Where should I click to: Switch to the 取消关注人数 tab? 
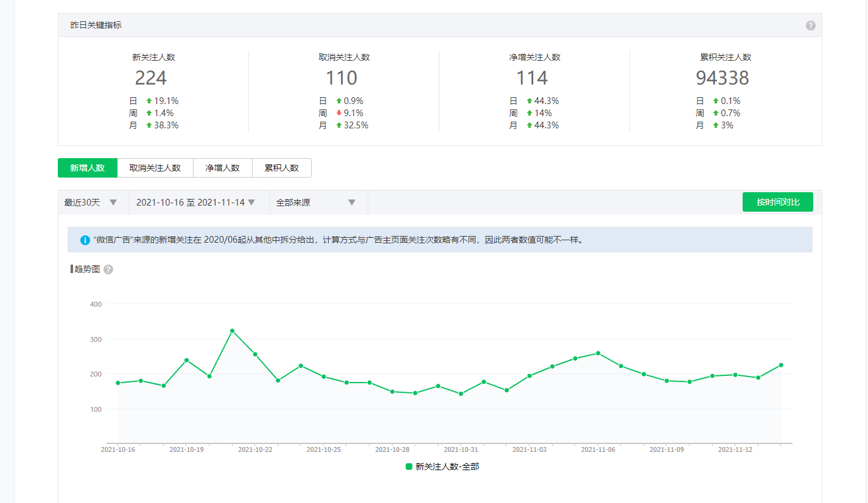[155, 168]
